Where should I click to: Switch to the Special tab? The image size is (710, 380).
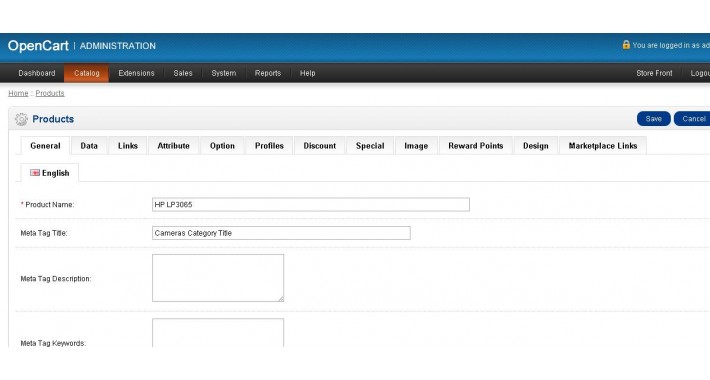tap(370, 146)
